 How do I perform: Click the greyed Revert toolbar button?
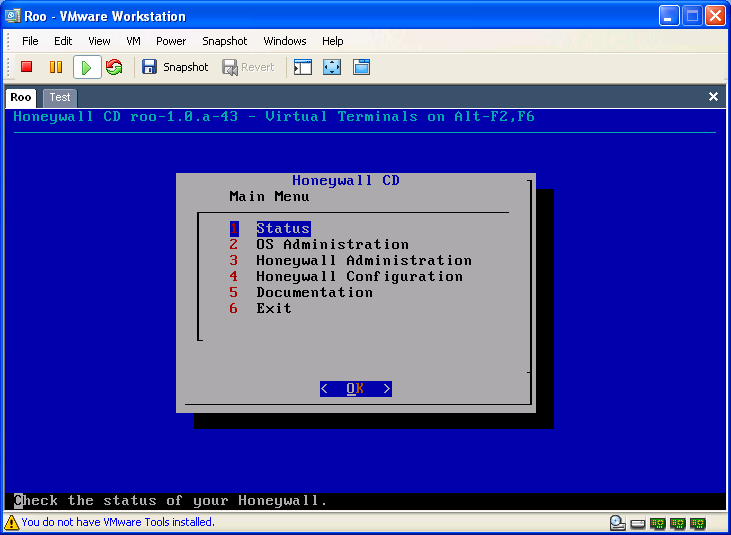tap(248, 67)
